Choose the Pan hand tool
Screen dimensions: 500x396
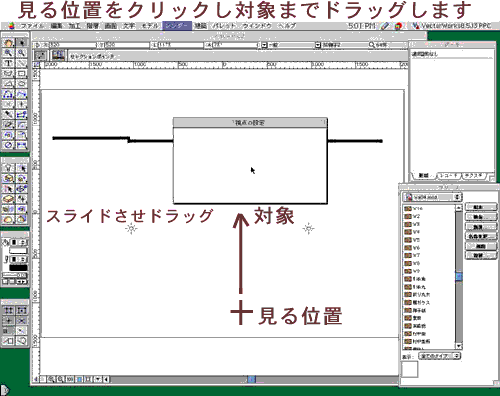click(9, 43)
